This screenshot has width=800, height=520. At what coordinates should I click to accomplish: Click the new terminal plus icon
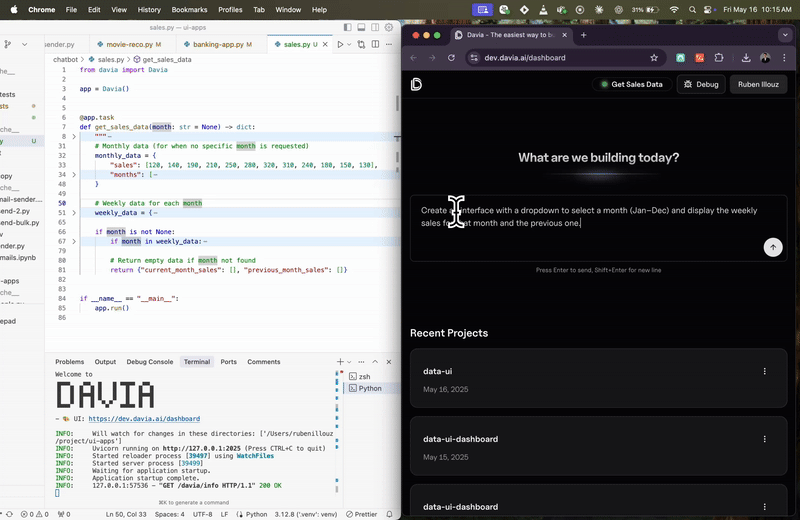point(340,362)
